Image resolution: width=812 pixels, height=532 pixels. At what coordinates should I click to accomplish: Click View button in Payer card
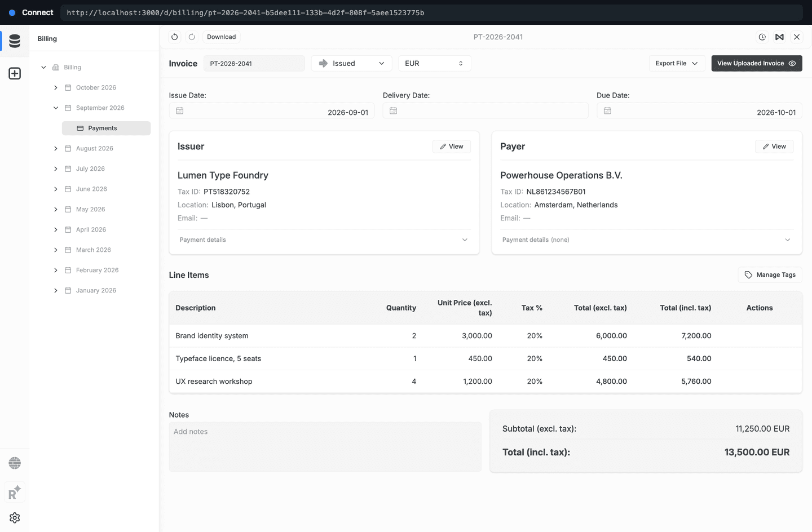click(x=774, y=147)
